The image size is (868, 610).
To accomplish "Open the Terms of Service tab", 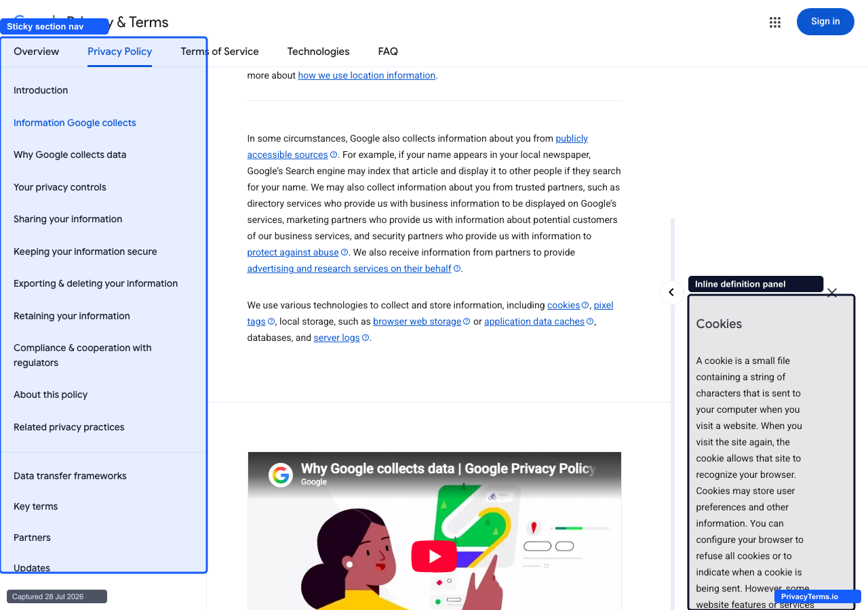I will coord(220,52).
